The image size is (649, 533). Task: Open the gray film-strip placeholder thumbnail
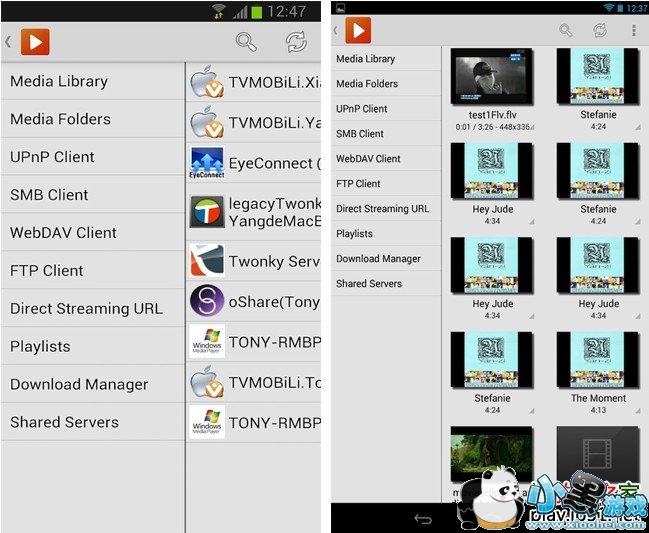(598, 454)
